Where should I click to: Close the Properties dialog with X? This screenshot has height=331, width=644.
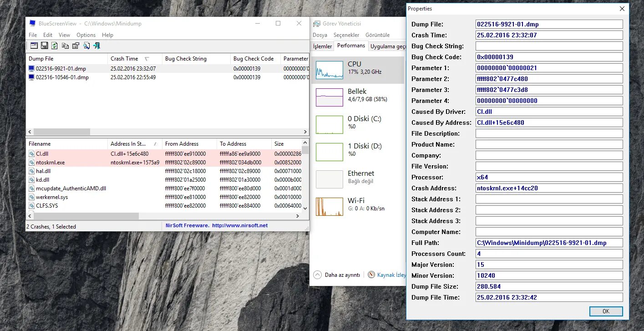click(622, 9)
